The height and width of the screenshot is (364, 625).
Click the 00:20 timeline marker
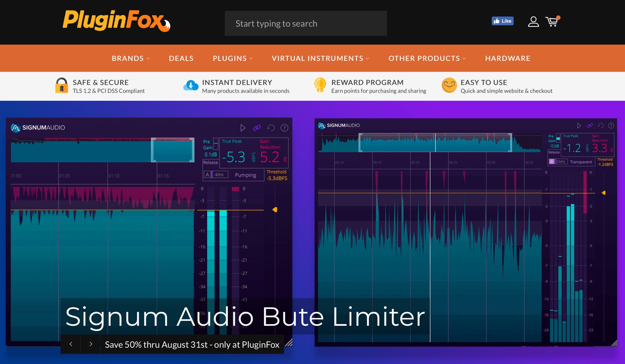click(415, 163)
